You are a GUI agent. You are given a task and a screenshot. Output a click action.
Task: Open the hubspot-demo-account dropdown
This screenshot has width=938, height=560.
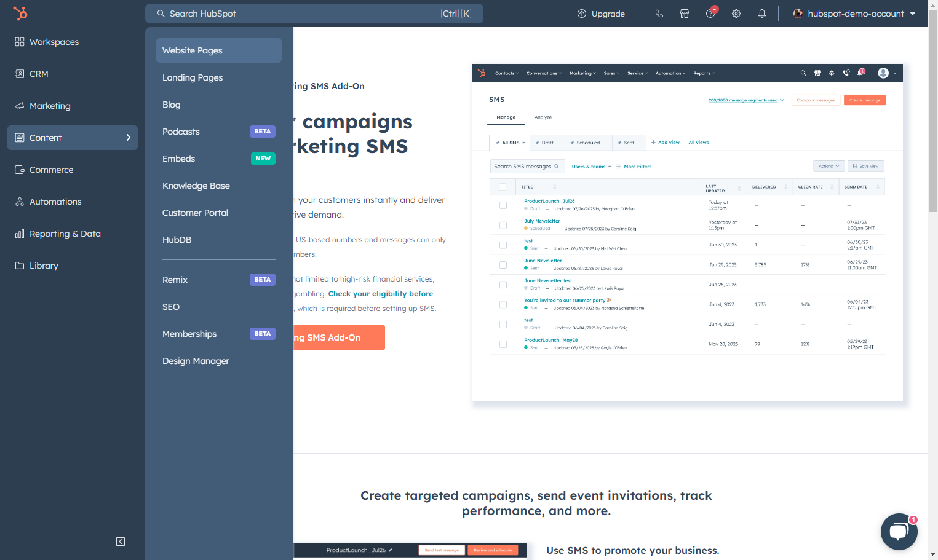[854, 14]
